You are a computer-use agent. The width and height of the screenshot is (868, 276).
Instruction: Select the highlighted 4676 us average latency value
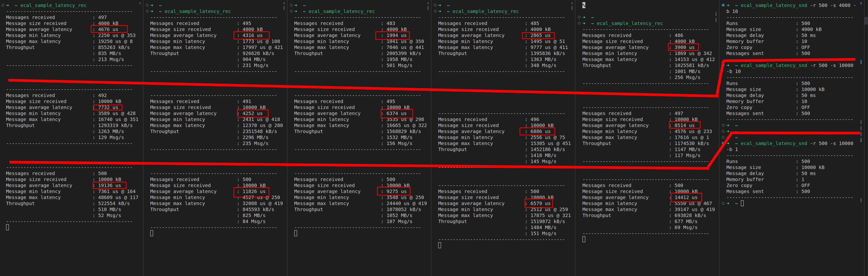[x=109, y=29]
